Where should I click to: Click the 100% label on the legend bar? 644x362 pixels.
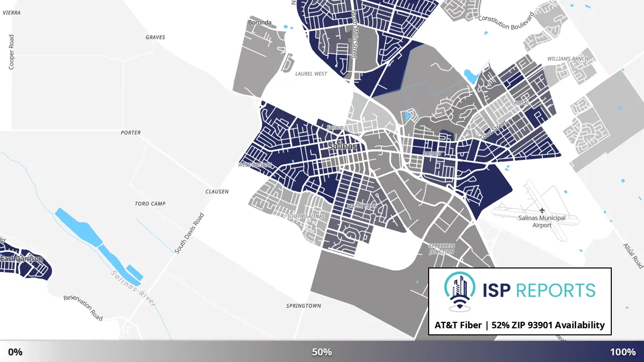623,352
